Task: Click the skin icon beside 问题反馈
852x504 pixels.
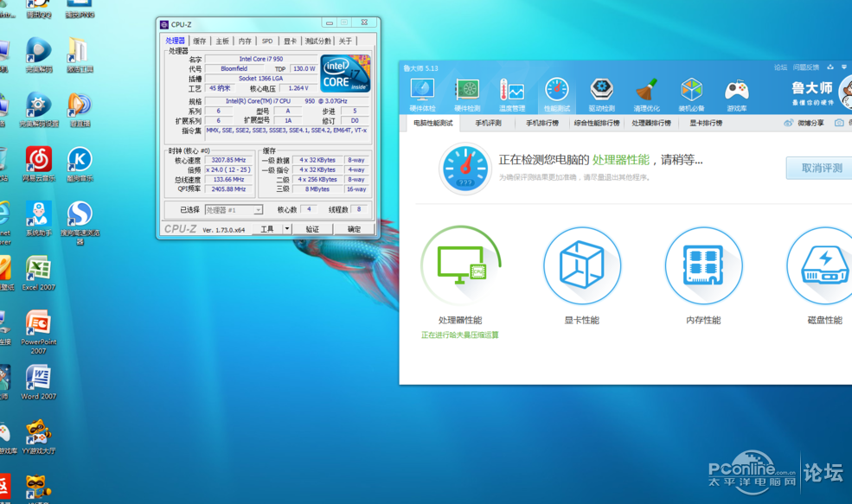Action: [x=830, y=67]
